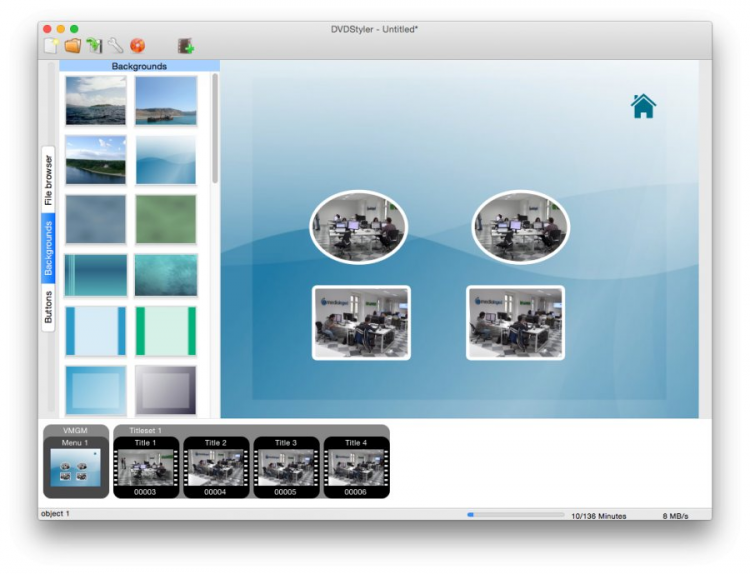The width and height of the screenshot is (750, 574).
Task: Open the Buttons side tab
Action: tap(48, 307)
